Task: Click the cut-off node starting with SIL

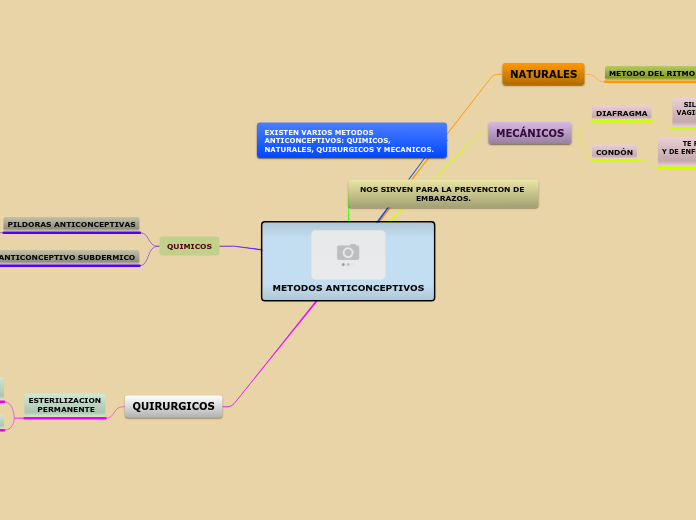Action: pos(685,110)
